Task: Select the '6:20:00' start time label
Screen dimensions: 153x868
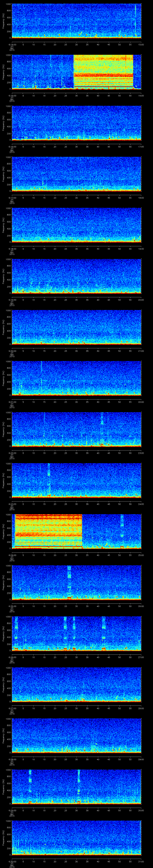Action: coord(12,351)
